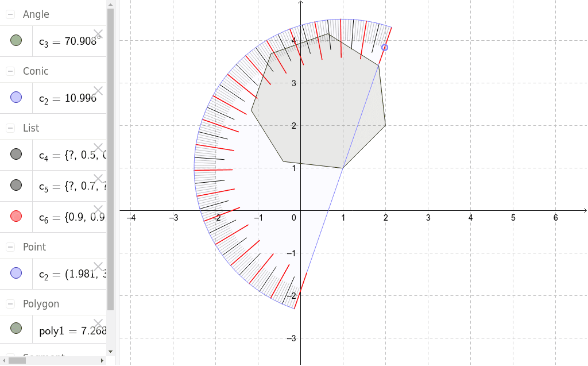
Task: Delete point c2 with its × button
Action: 98,267
